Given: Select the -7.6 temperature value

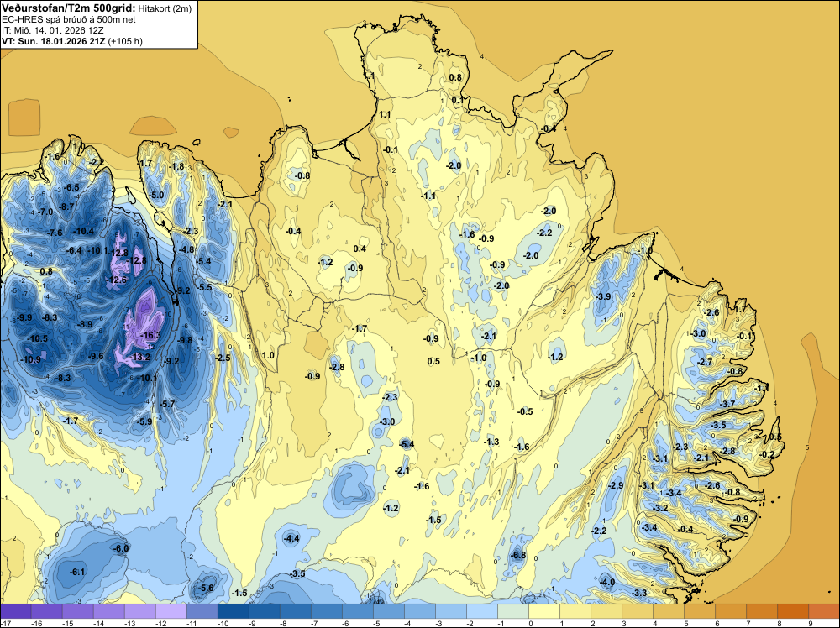Looking at the screenshot, I should pos(55,233).
